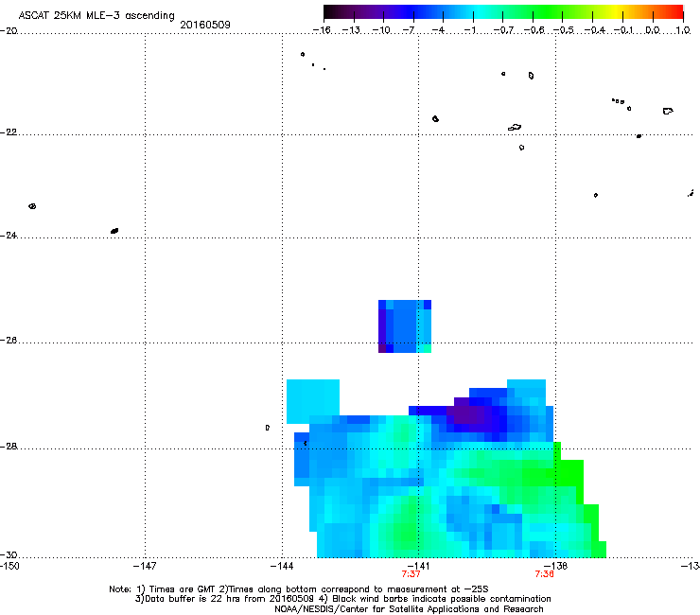Click the isolated blue data block near -141
The width and height of the screenshot is (700, 615).
tap(405, 326)
